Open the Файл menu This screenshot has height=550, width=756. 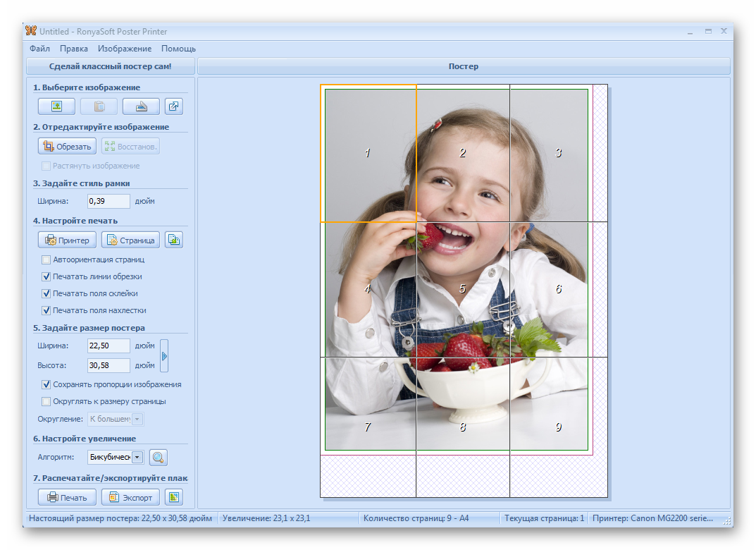pos(39,49)
